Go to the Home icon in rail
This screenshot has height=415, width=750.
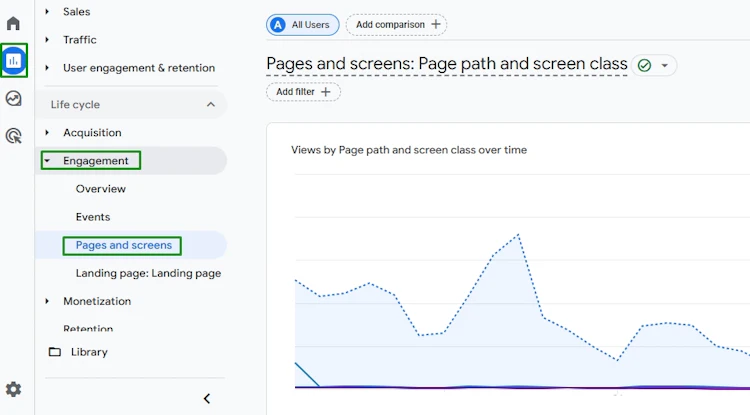click(x=13, y=23)
